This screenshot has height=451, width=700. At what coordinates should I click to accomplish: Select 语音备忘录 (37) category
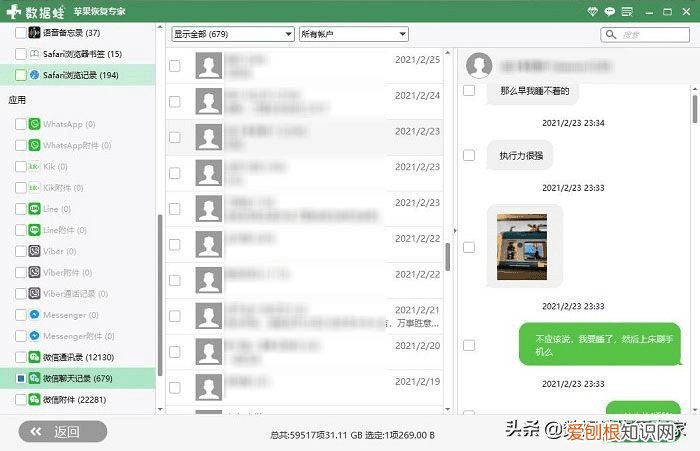(78, 33)
